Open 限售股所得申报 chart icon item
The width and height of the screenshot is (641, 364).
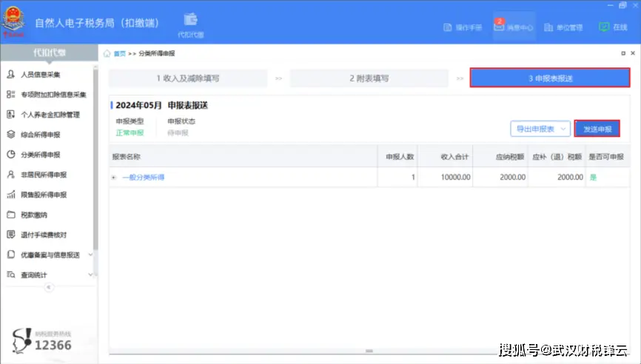[x=44, y=195]
